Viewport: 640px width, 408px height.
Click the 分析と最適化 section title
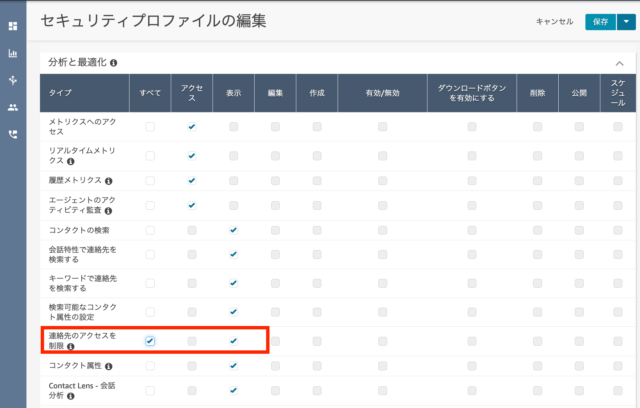[x=77, y=62]
